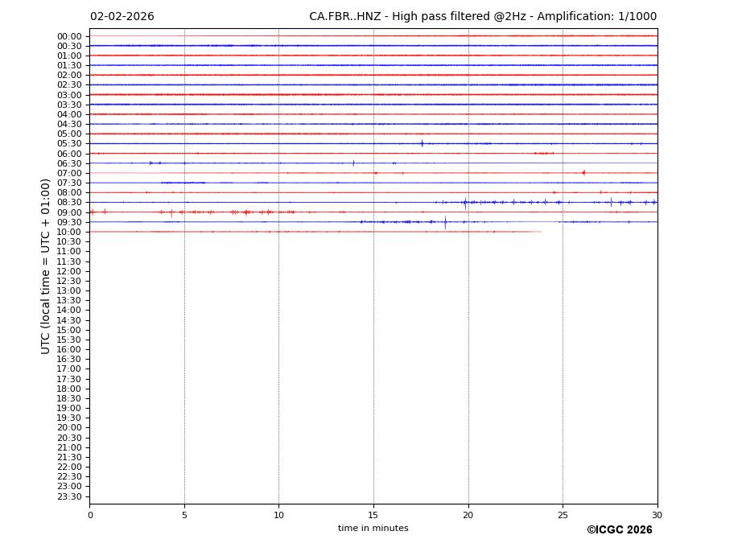Select the 23:30 time row label

(69, 496)
